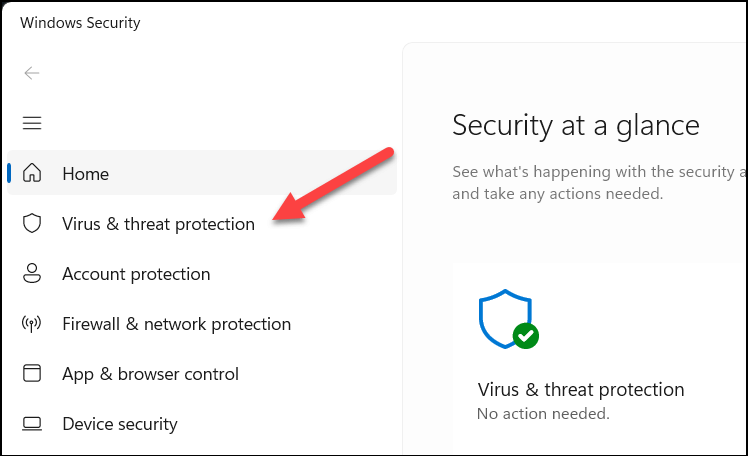This screenshot has width=748, height=456.
Task: Select the App & browser control label
Action: click(x=150, y=374)
